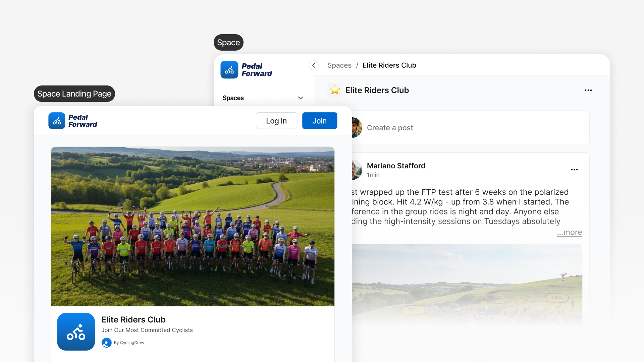Expand the Spaces section chevron
644x362 pixels.
[301, 98]
